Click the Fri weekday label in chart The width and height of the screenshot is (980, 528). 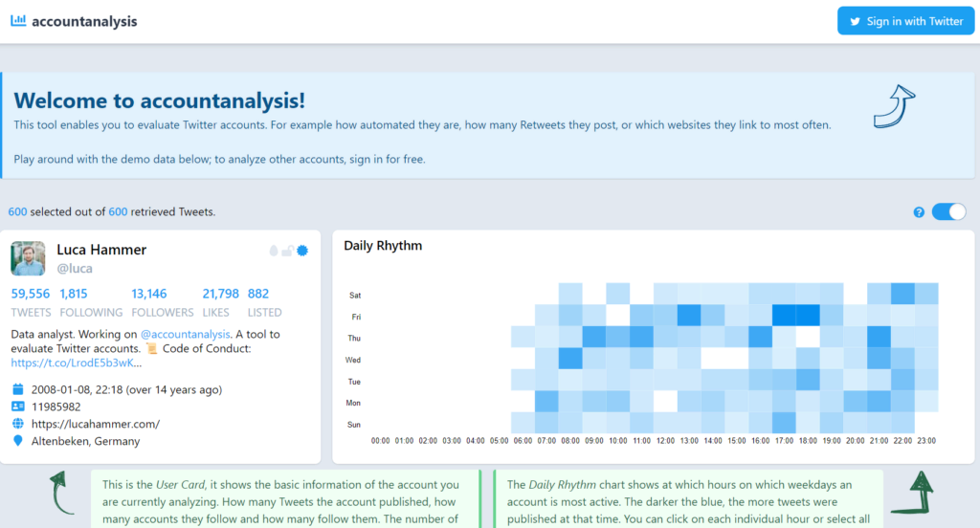356,317
